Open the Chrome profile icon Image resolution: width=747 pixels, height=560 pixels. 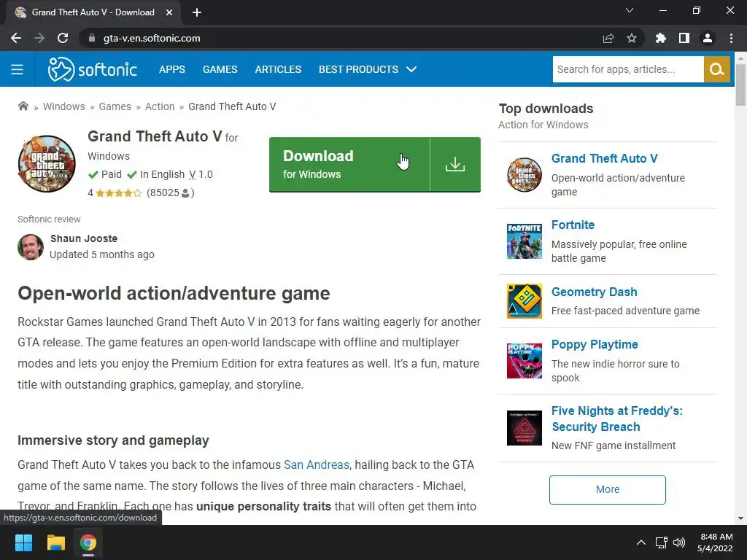(x=708, y=38)
